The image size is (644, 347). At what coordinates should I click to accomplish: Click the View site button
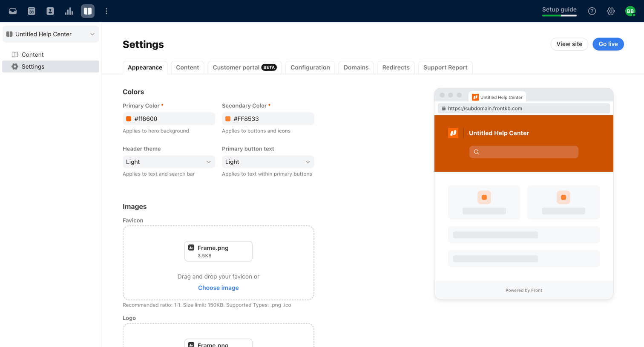pos(569,44)
